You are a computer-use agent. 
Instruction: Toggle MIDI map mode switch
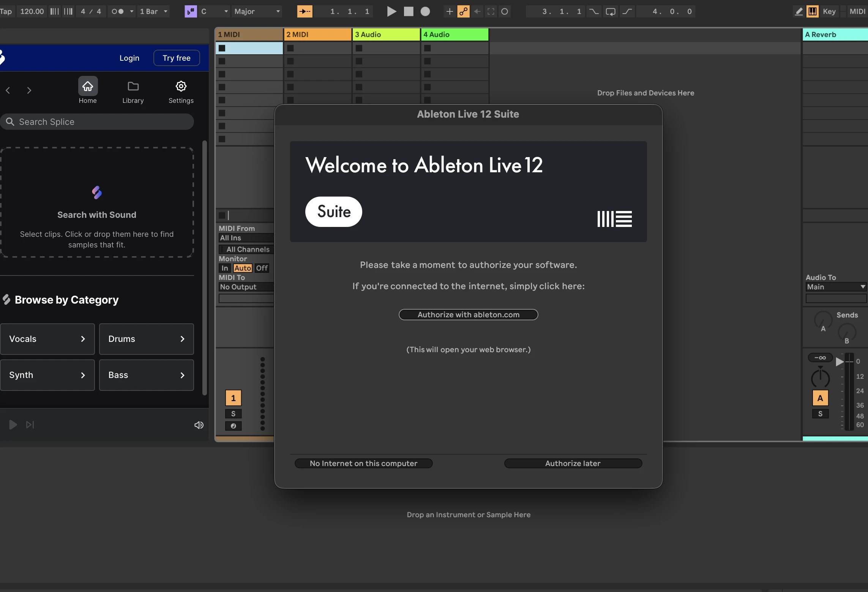point(857,11)
